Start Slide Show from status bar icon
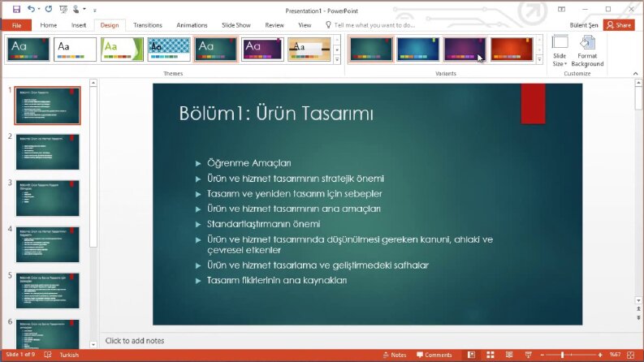 528,355
